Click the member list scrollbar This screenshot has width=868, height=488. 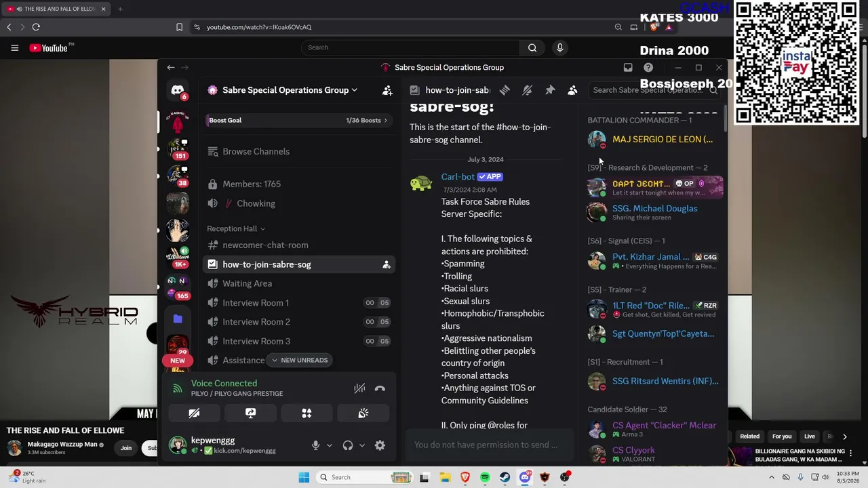pyautogui.click(x=725, y=119)
